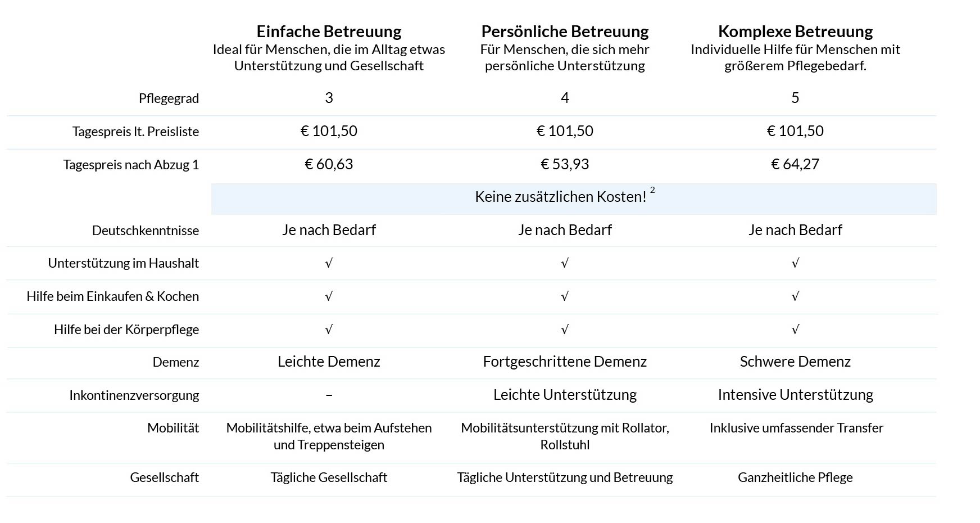Click the Haushalt checkmark under Einfache Betreuung
This screenshot has height=523, width=980.
[329, 263]
